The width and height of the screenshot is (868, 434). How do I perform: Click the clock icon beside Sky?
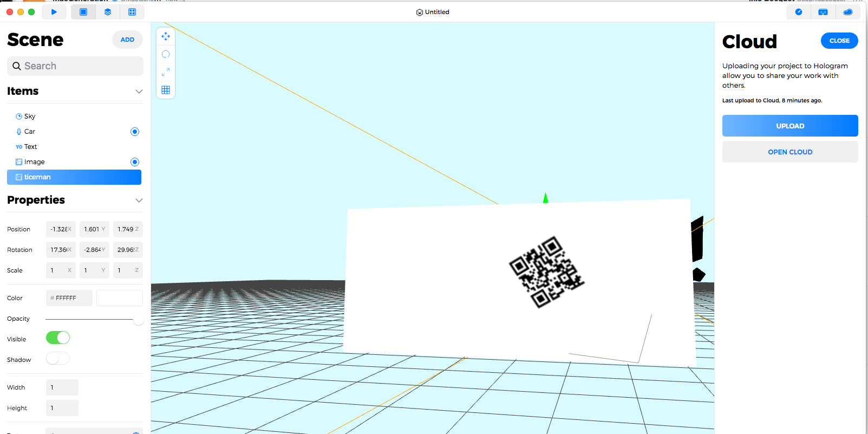[x=19, y=116]
